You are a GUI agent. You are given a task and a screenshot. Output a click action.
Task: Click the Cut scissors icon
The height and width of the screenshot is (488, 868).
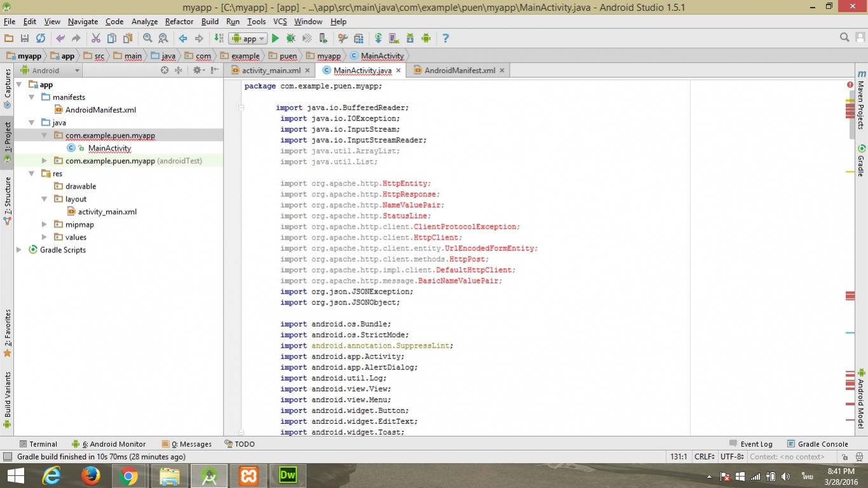pyautogui.click(x=96, y=39)
